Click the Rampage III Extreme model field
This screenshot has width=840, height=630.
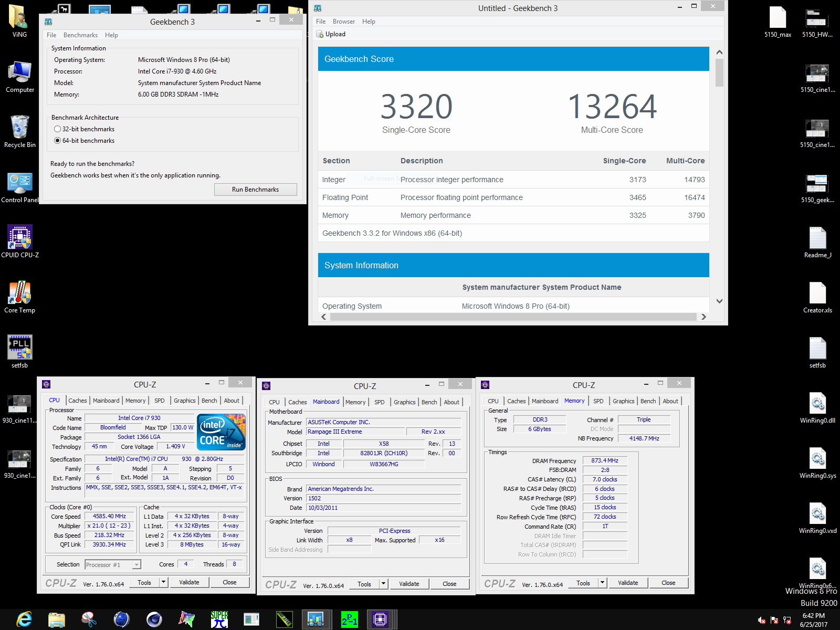[x=356, y=432]
